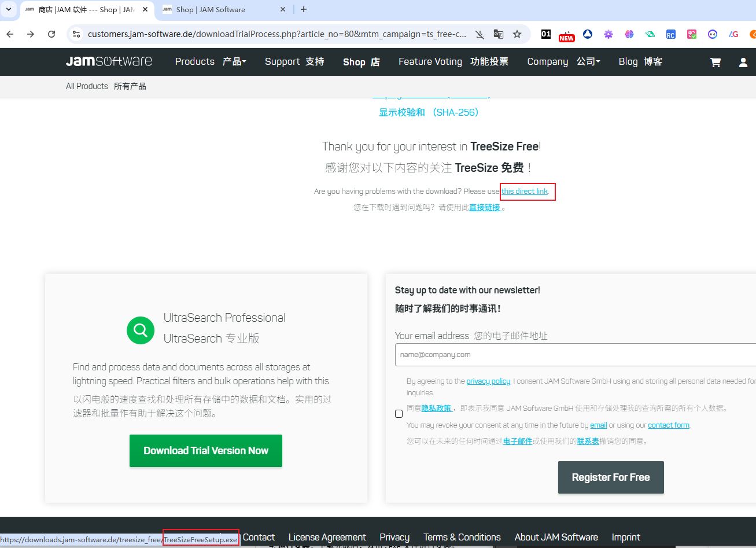
Task: Open the footer Contact link
Action: [x=259, y=537]
